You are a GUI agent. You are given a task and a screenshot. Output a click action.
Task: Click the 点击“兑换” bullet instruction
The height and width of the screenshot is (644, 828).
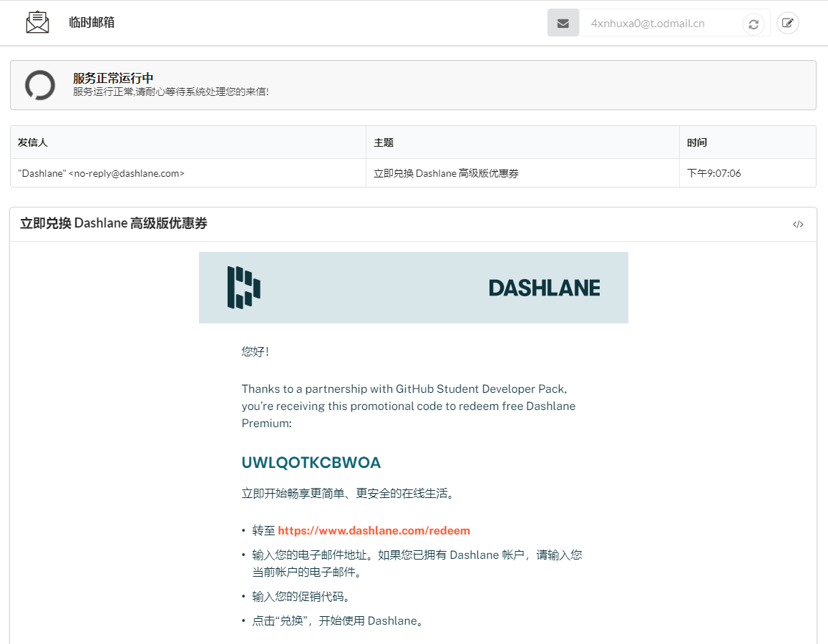[x=338, y=621]
